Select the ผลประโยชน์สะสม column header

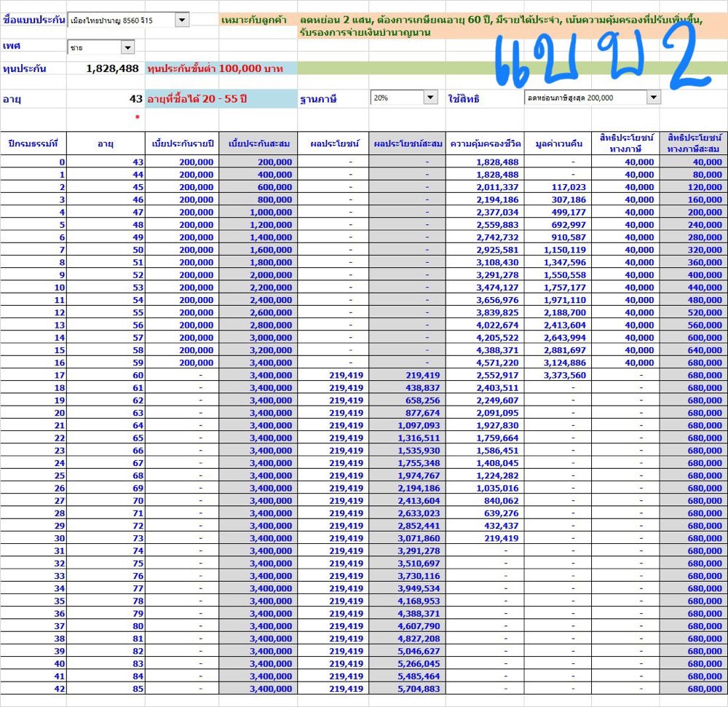point(408,143)
